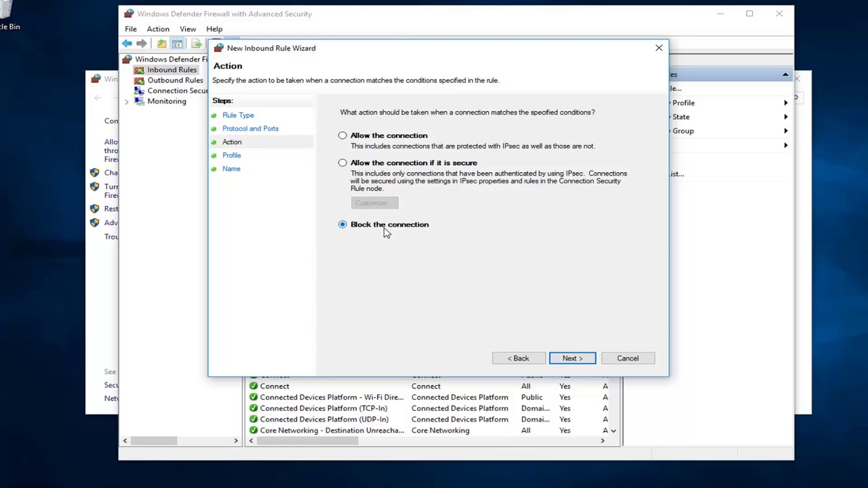Click the Connected Devices Platform (UDP-In) rule name
Screen dimensions: 868x488
point(324,419)
